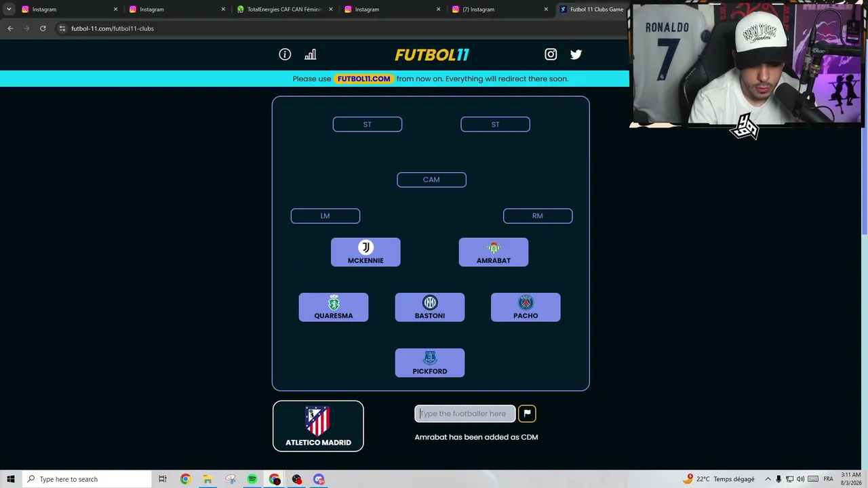Select the right ST position slot
868x488 pixels.
click(x=495, y=124)
